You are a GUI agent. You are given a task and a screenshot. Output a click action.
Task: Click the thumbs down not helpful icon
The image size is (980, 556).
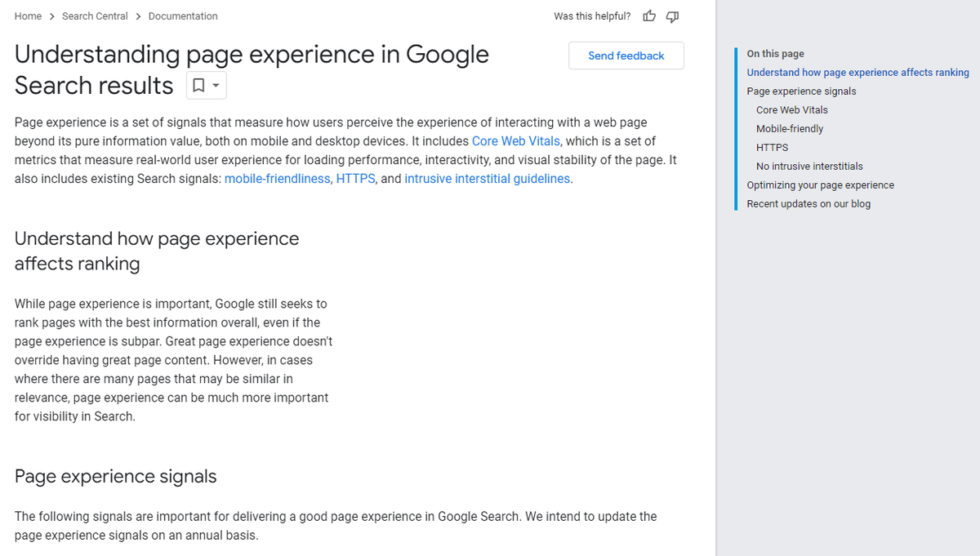(672, 16)
